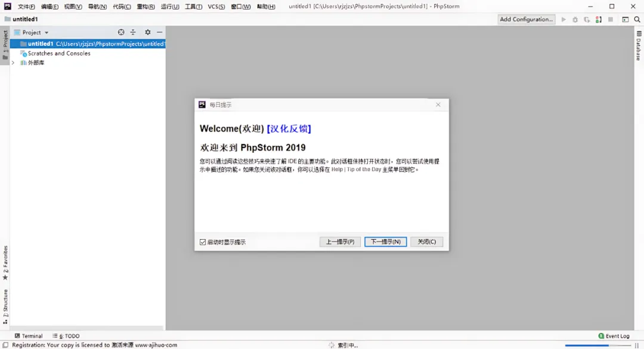Click the untitled1 folder icon in breadcrumb
644x349 pixels.
[x=7, y=19]
